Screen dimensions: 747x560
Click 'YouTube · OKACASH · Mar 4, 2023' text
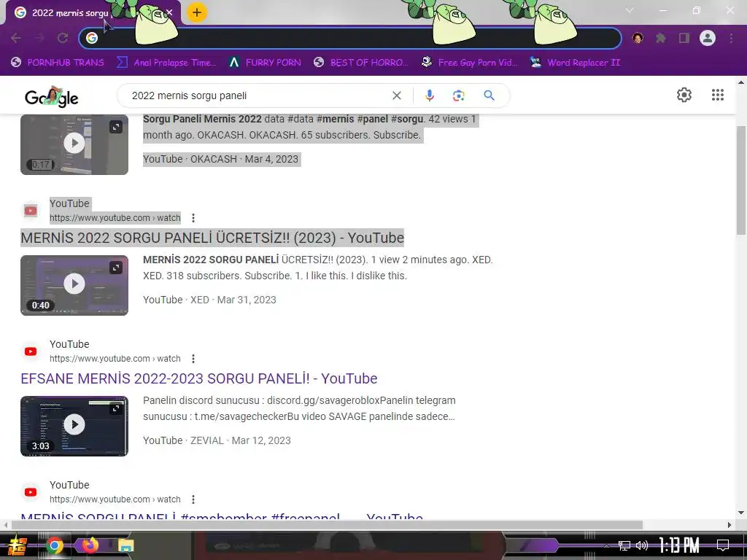220,159
